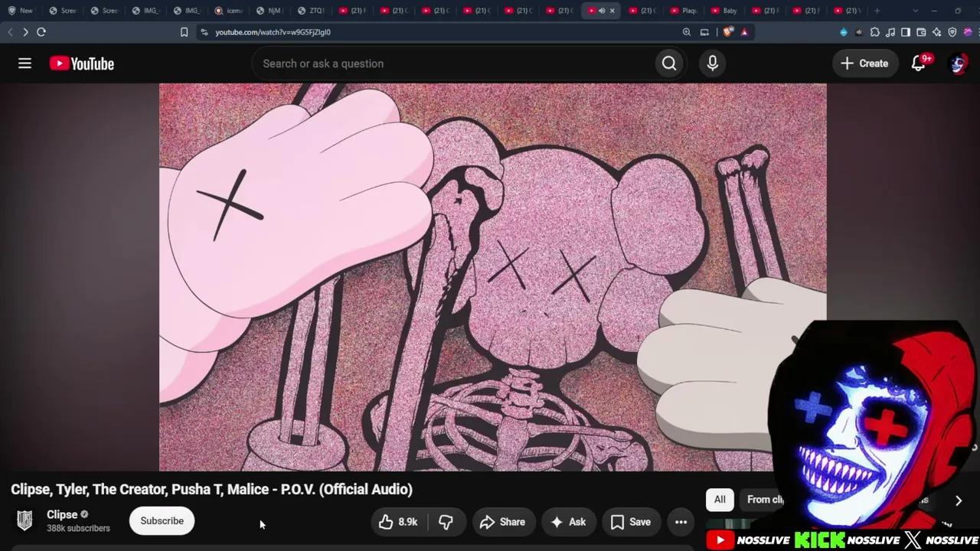Open picture-in-picture icon in address bar

705,32
